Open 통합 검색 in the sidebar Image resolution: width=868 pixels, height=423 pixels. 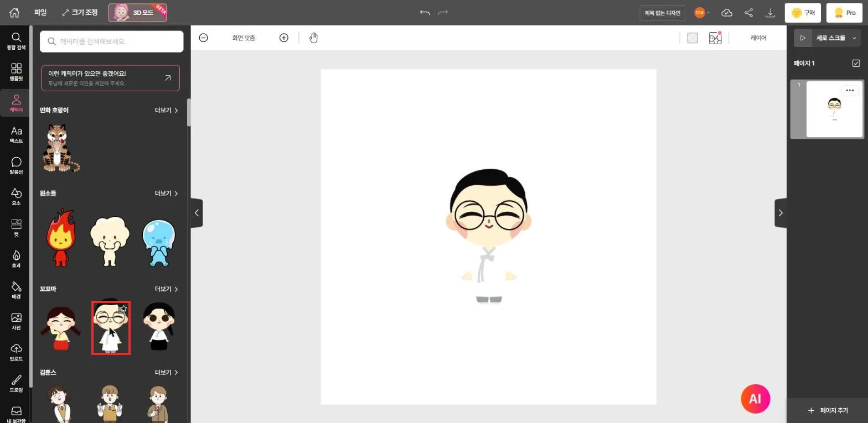(x=16, y=41)
